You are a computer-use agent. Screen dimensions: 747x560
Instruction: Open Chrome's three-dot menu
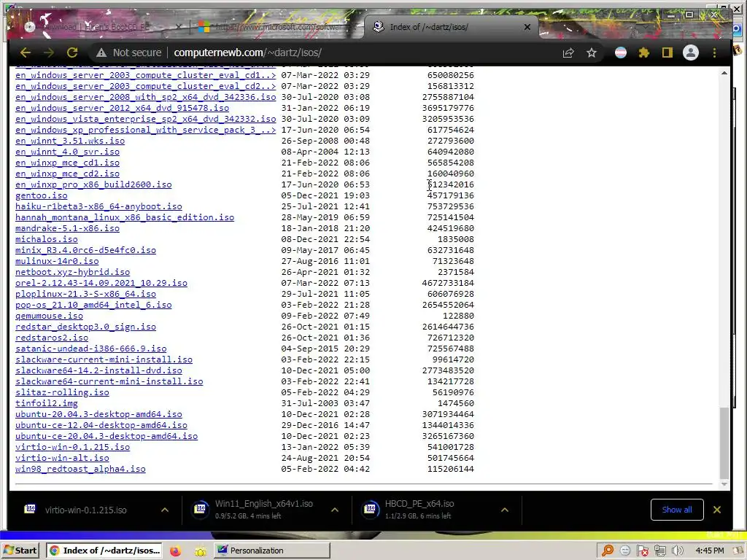click(x=715, y=52)
